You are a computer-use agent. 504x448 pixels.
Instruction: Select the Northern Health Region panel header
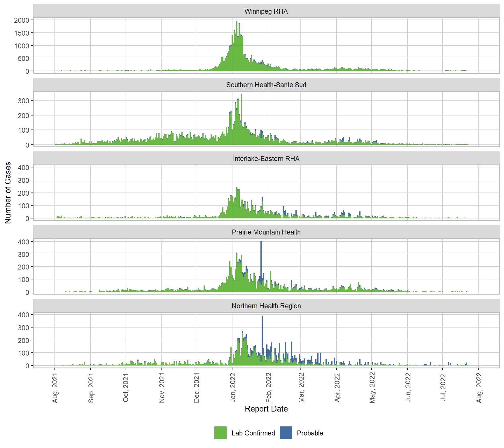pyautogui.click(x=266, y=306)
